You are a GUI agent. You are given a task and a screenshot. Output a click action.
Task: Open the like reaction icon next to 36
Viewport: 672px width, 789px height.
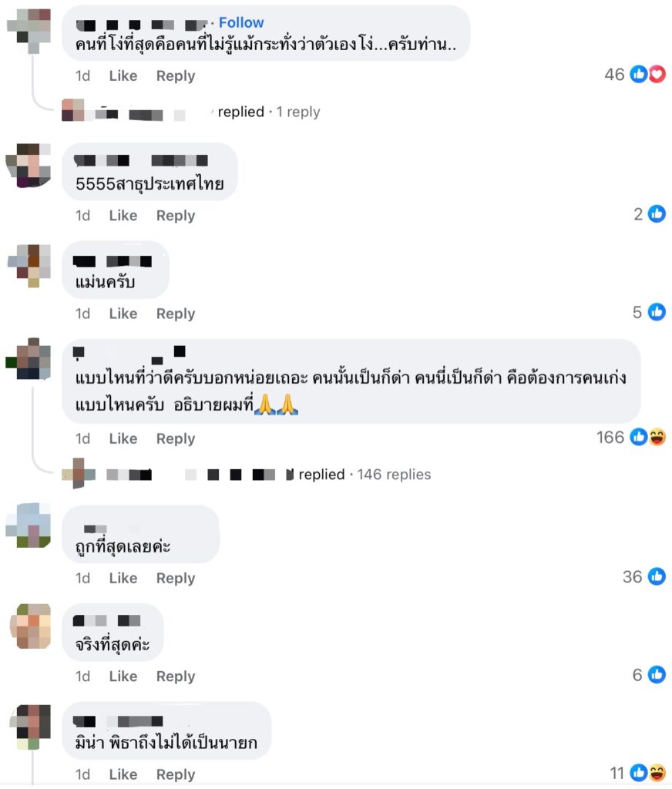657,576
